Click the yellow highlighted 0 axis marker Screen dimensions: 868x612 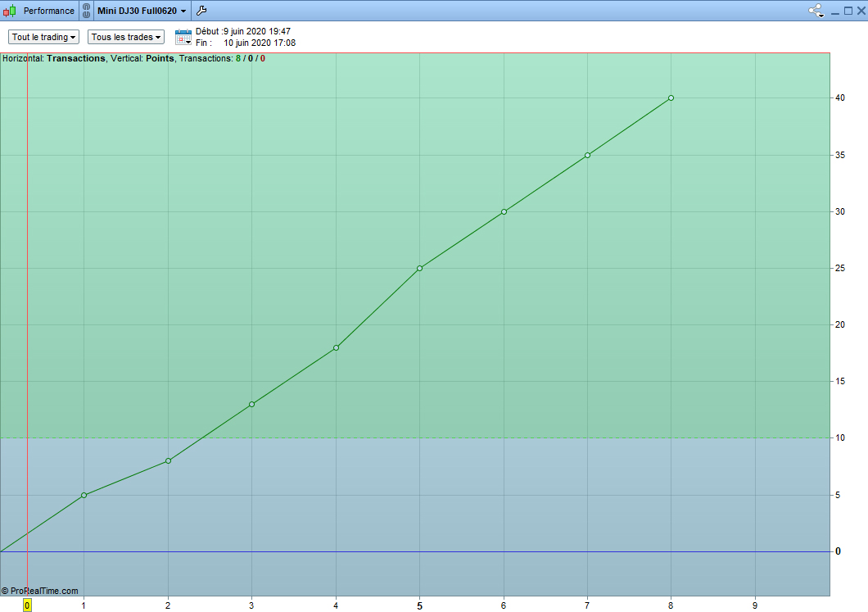pyautogui.click(x=27, y=605)
